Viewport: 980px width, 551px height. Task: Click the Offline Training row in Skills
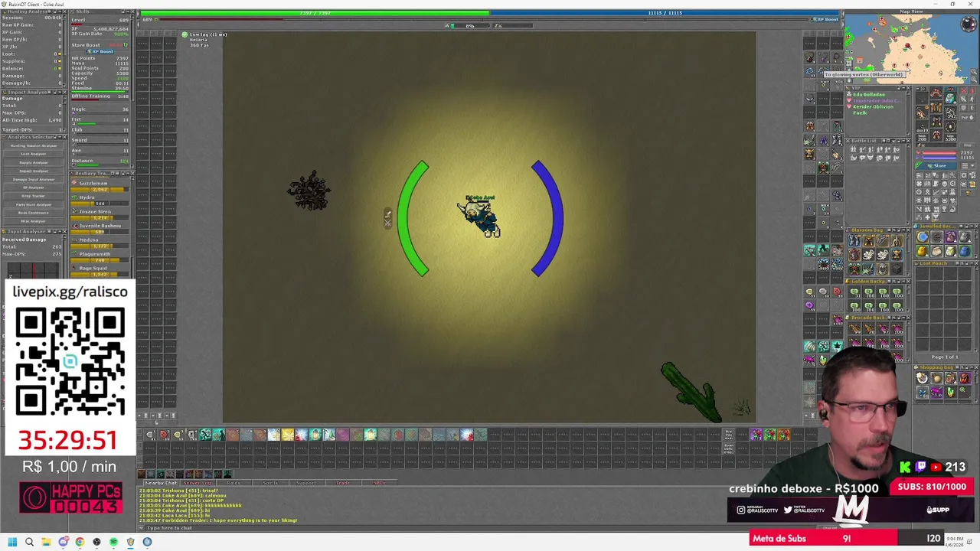100,96
